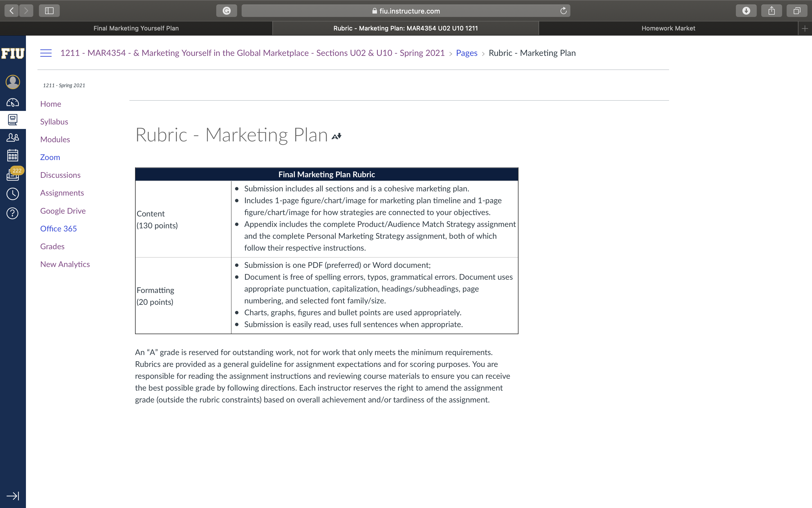Open the MAR4354 course breadcrumb link
The height and width of the screenshot is (508, 812).
tap(252, 53)
